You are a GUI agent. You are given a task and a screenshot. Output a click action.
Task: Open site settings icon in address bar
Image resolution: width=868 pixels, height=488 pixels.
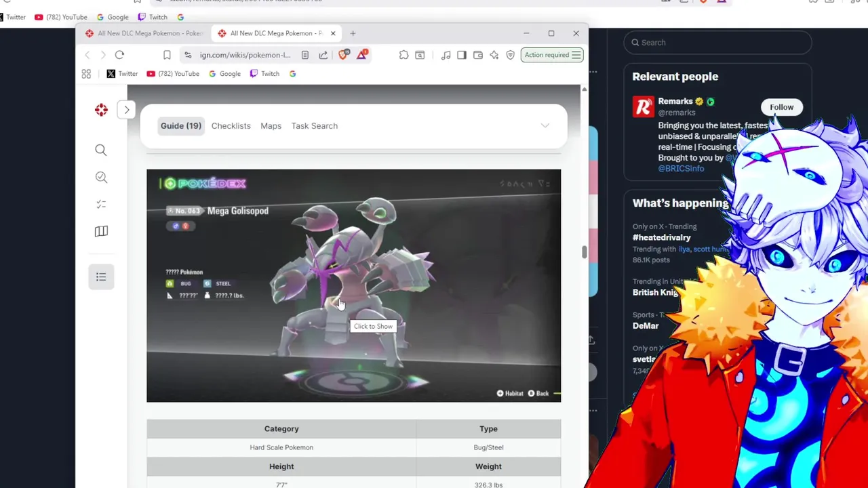tap(188, 55)
